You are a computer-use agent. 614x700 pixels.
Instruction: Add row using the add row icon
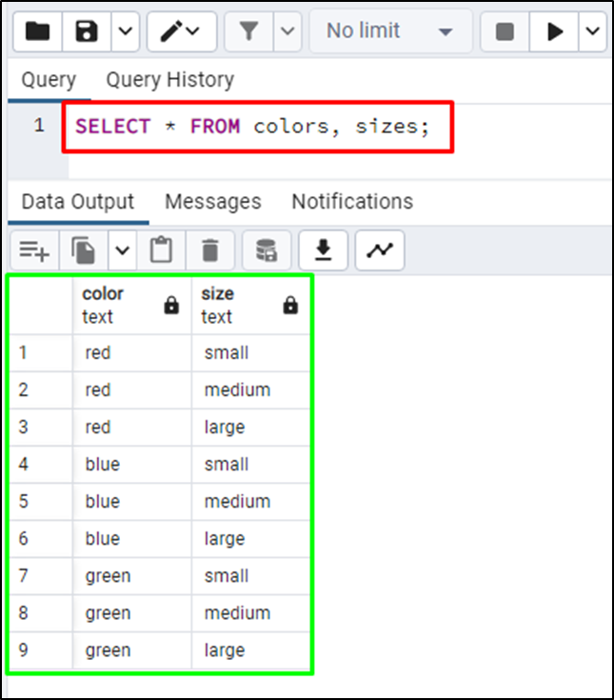click(34, 250)
